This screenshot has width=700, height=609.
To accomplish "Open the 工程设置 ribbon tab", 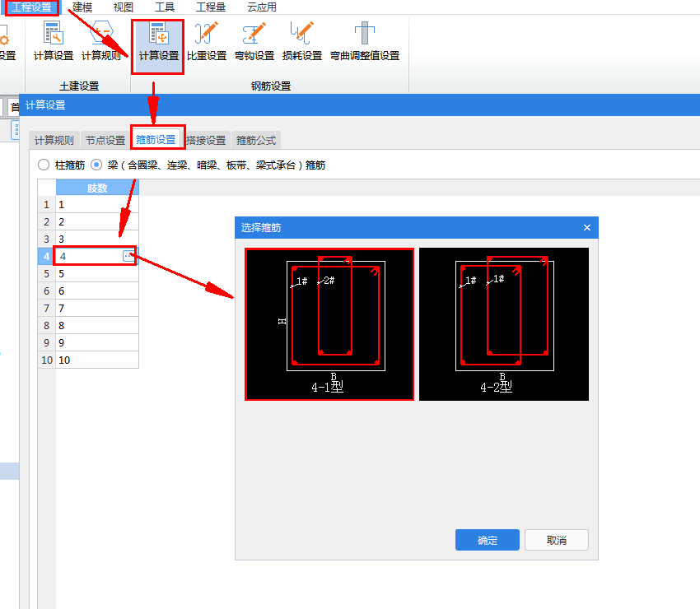I will (31, 7).
